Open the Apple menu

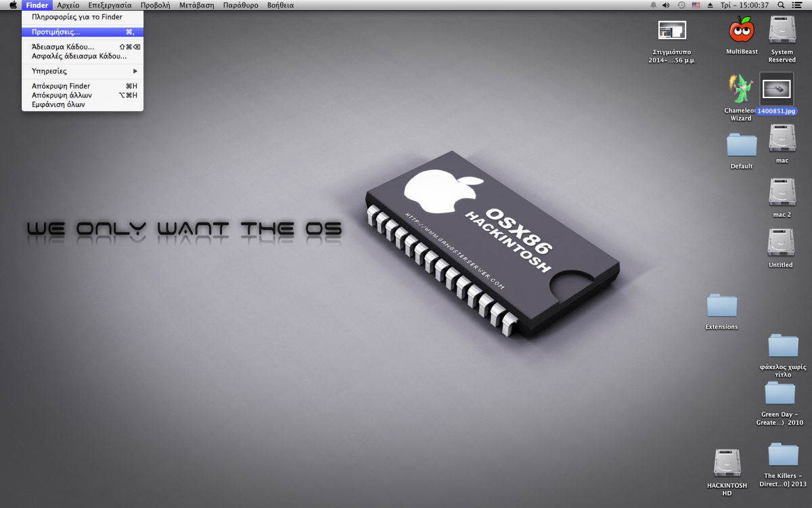coord(12,5)
